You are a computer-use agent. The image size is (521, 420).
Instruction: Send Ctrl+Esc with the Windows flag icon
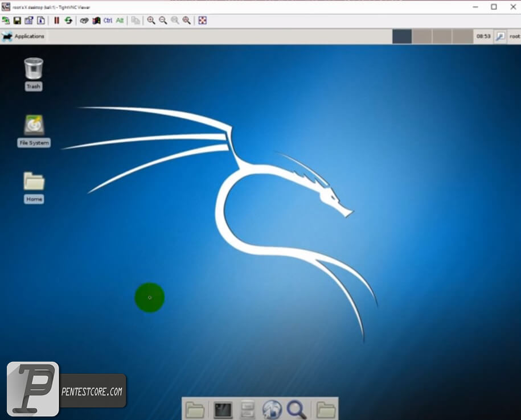pyautogui.click(x=96, y=20)
